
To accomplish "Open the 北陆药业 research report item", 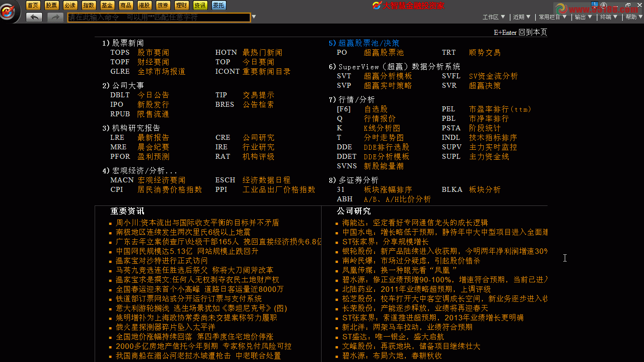I will 417,289.
